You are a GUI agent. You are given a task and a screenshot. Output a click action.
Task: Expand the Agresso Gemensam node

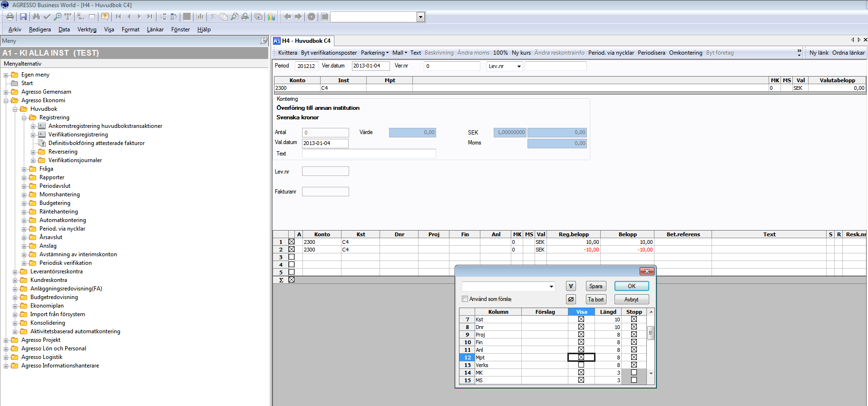coord(6,92)
